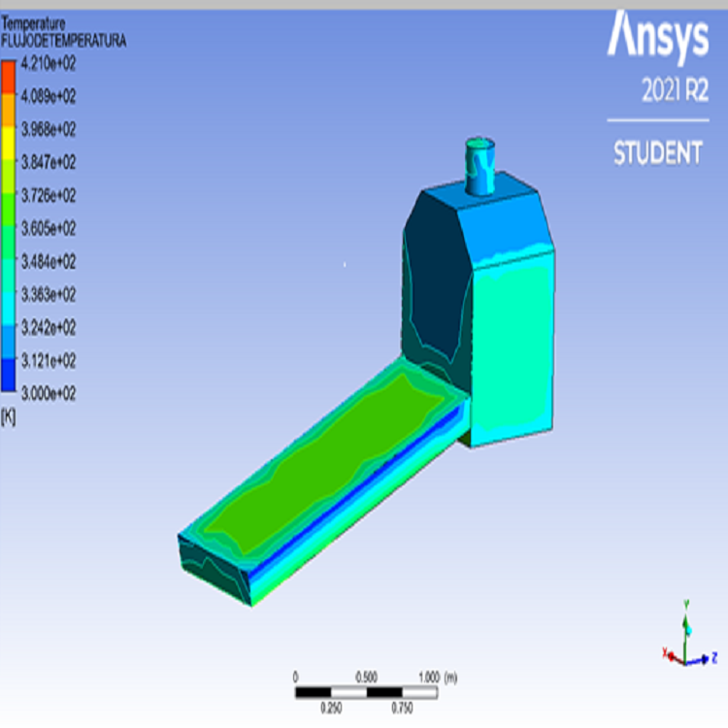Select the cyan right side wall of the chamber
This screenshot has height=728, width=728.
tap(513, 349)
